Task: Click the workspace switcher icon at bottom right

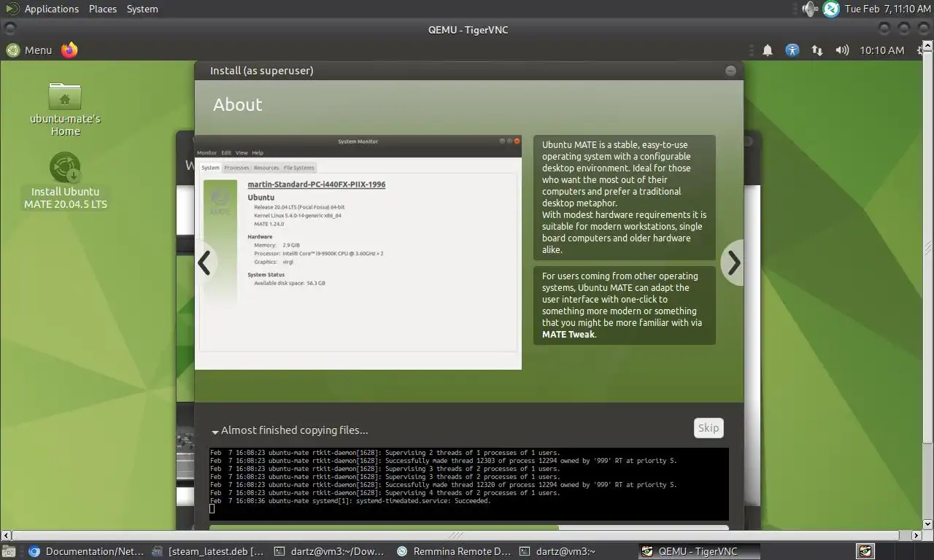Action: (865, 551)
